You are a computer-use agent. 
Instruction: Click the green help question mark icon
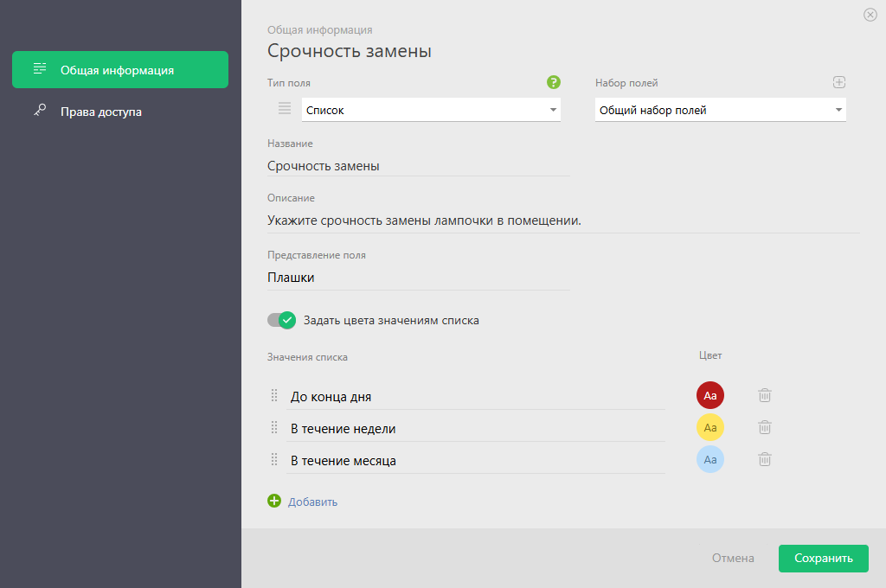[x=554, y=83]
